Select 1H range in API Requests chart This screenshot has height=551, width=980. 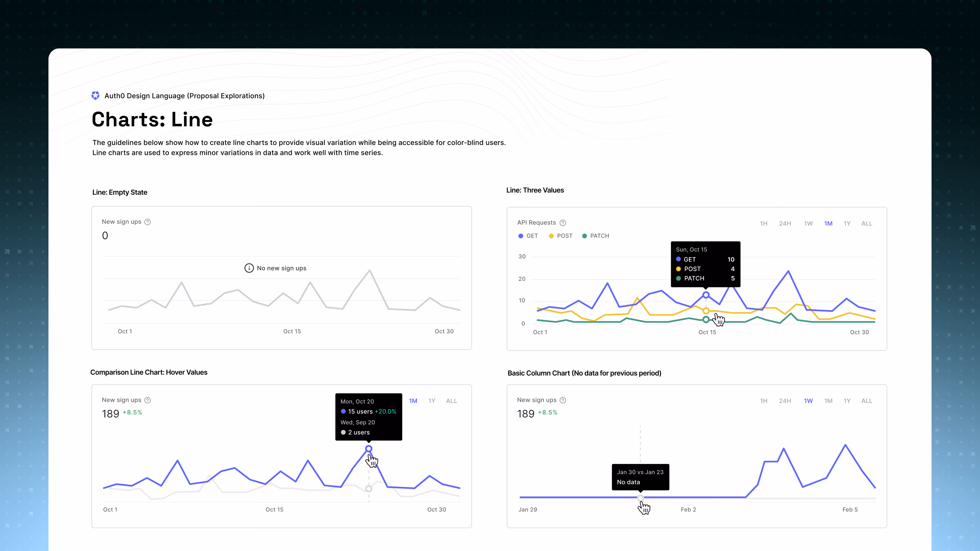coord(764,224)
